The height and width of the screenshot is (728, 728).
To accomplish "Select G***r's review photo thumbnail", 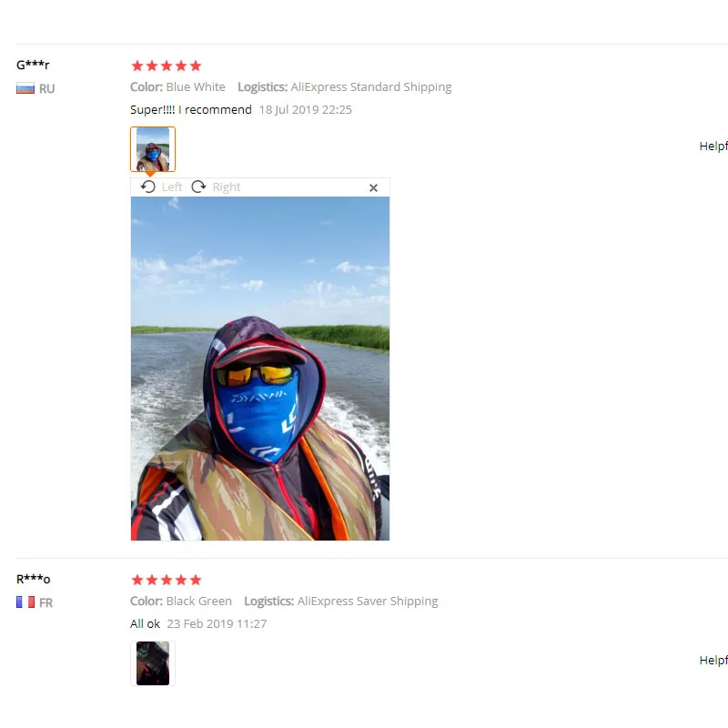I will coord(153,149).
